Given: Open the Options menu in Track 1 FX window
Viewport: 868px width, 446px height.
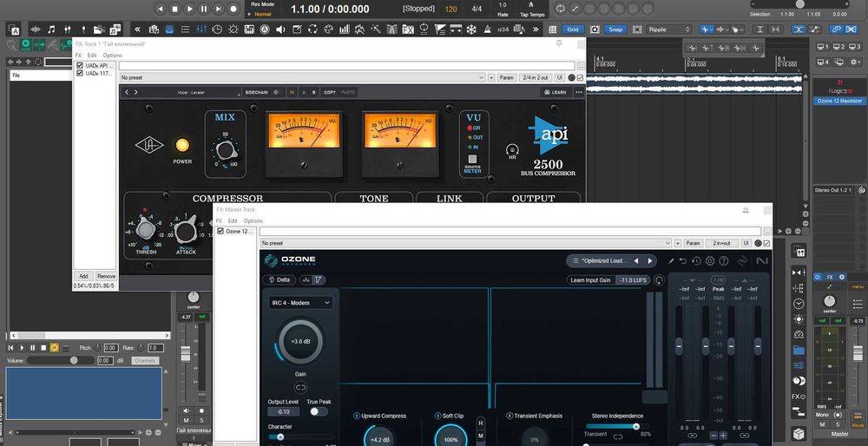Looking at the screenshot, I should point(112,56).
